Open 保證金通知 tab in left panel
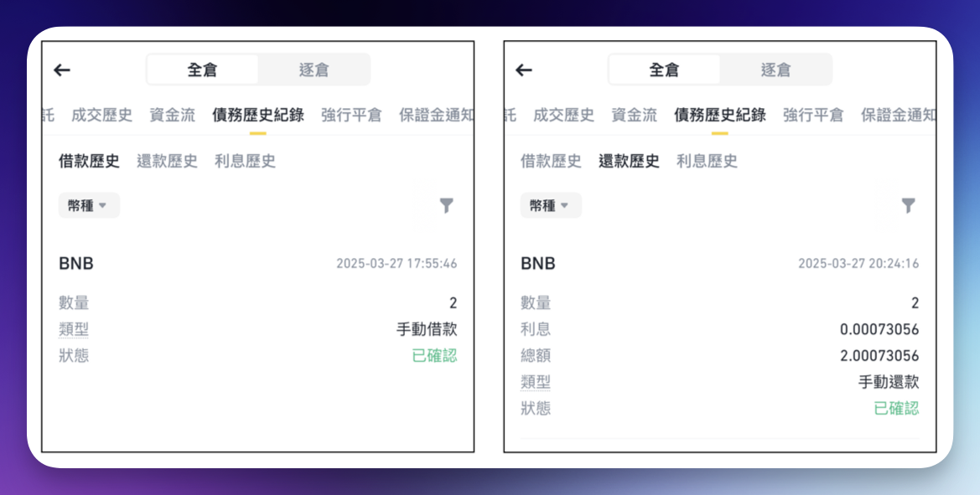980x495 pixels. [x=436, y=115]
